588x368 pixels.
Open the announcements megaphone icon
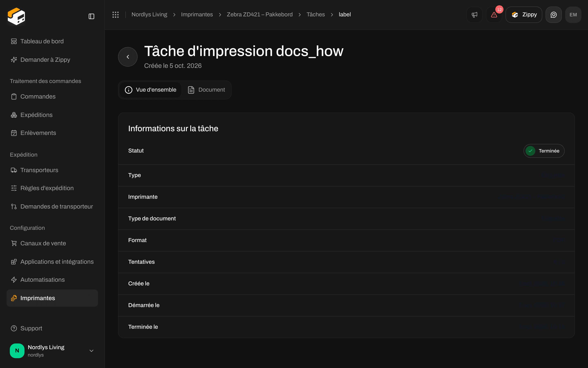click(474, 15)
